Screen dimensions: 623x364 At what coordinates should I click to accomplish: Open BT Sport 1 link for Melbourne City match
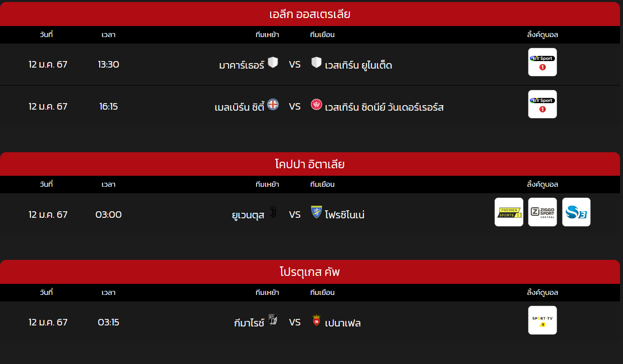point(542,104)
